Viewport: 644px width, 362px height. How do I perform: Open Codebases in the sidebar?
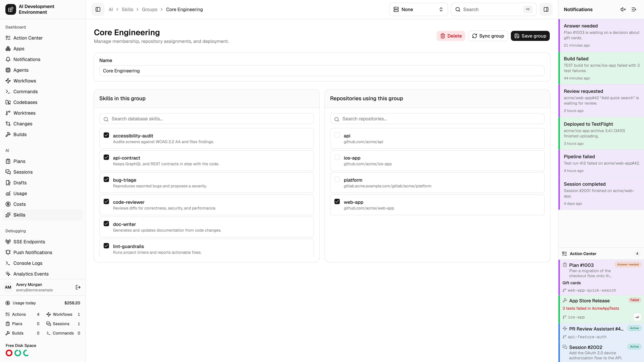click(x=43, y=102)
